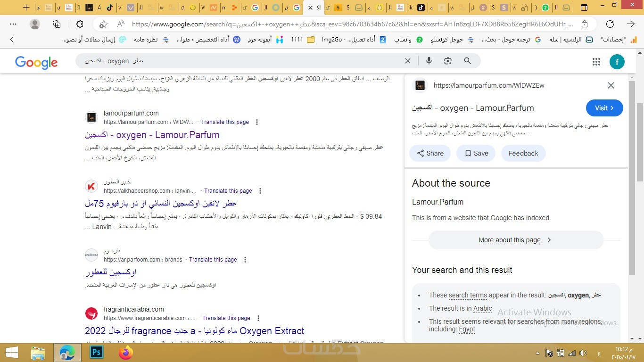Start voice search with microphone icon
644x362 pixels.
429,61
